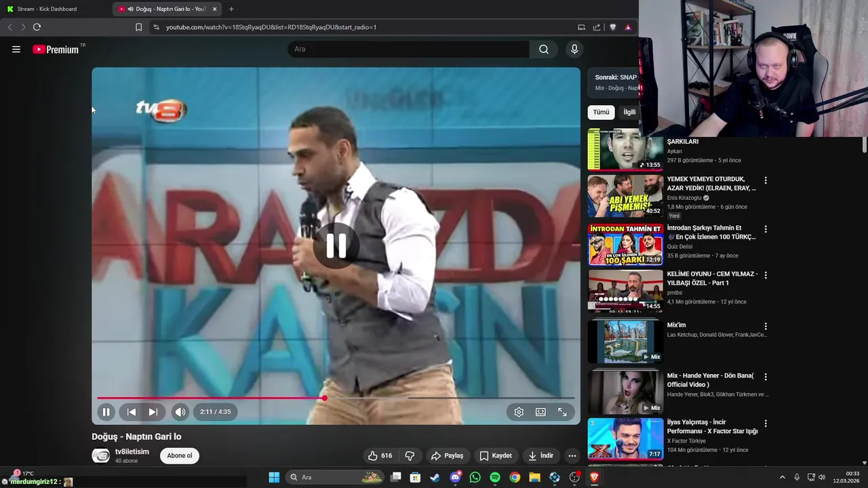Subscribe with Abone ol button
This screenshot has width=868, height=488.
(x=180, y=456)
